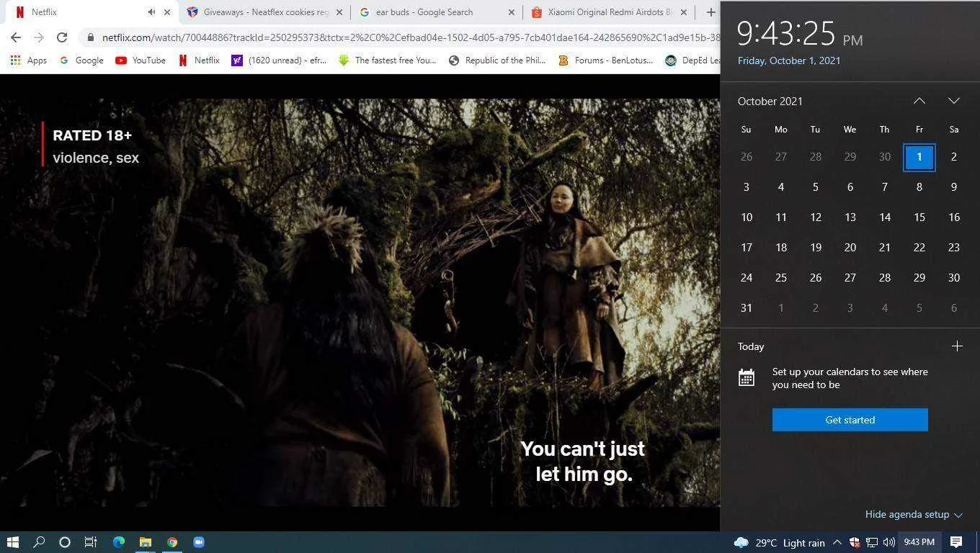
Task: Mute the Netflix tab audio icon
Action: pyautogui.click(x=151, y=12)
